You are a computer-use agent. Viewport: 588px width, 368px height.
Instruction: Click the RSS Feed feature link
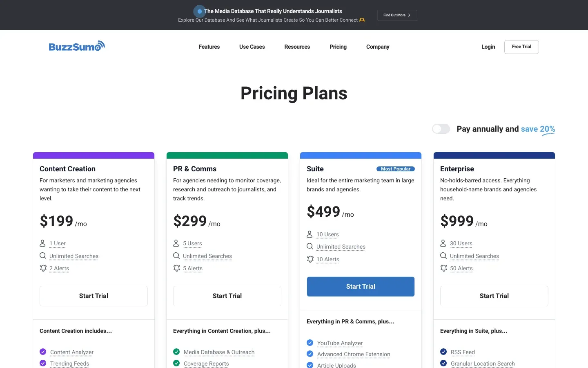[x=463, y=352]
